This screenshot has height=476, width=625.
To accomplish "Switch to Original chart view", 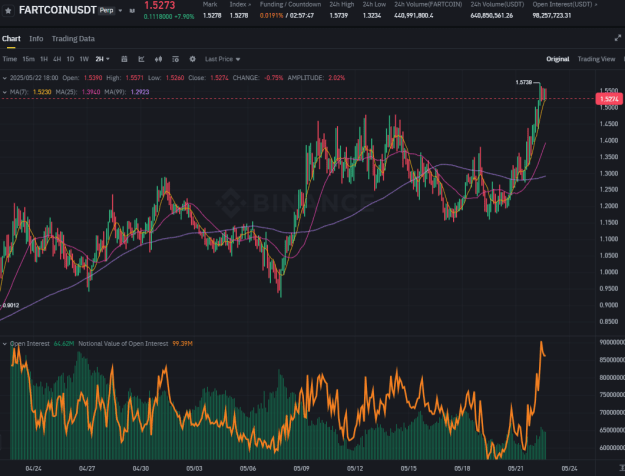I will [x=558, y=59].
